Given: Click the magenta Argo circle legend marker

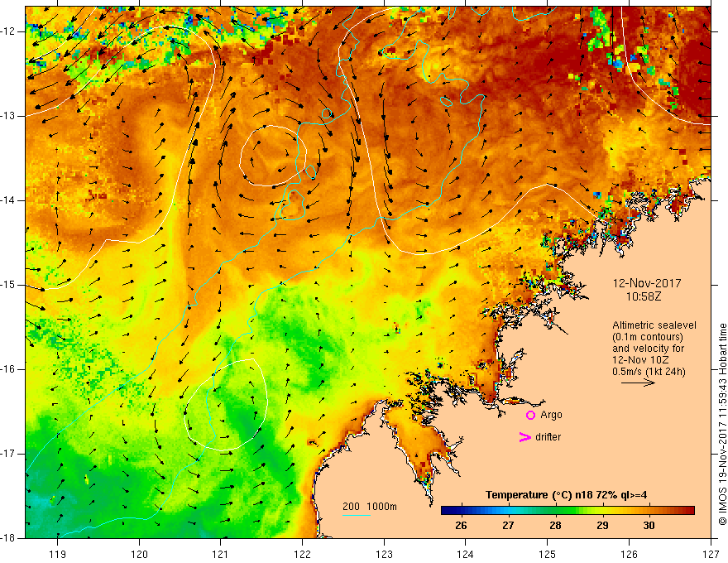Looking at the screenshot, I should coord(530,415).
